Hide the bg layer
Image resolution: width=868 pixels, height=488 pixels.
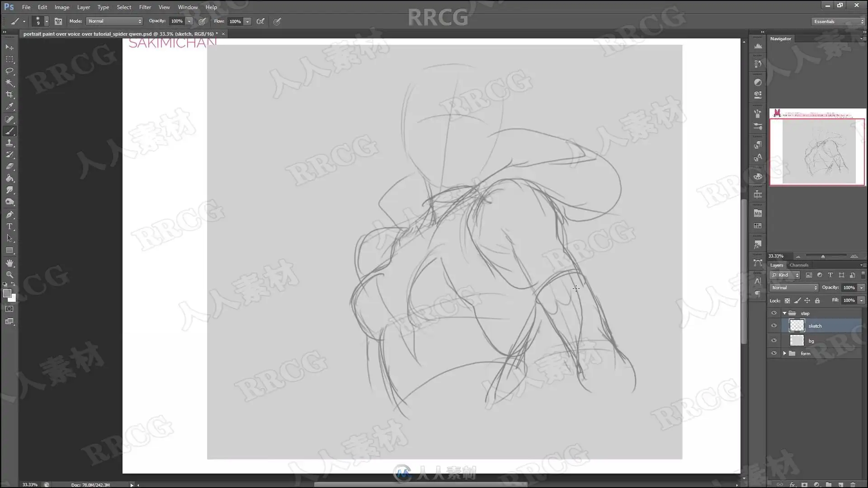[x=774, y=341]
